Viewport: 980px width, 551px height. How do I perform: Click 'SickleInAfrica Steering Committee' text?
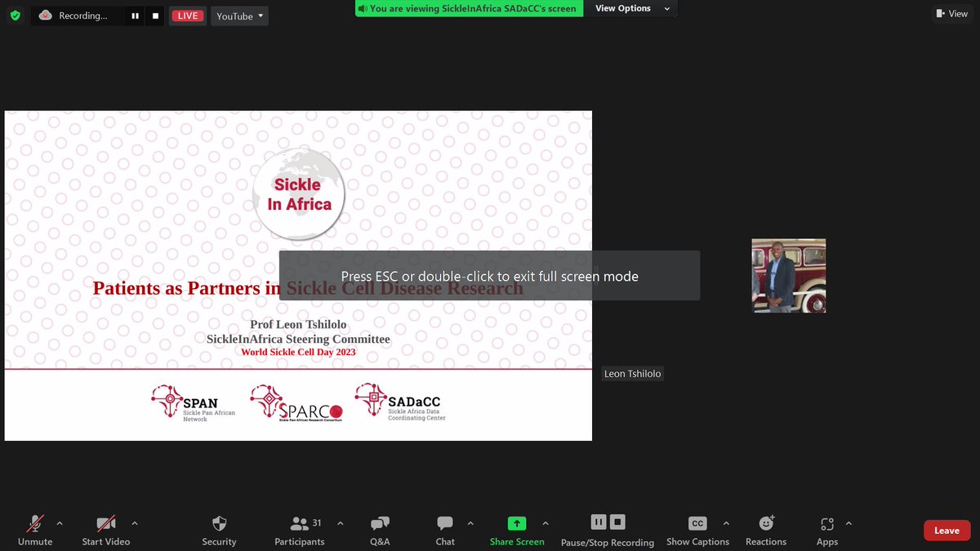click(x=298, y=339)
